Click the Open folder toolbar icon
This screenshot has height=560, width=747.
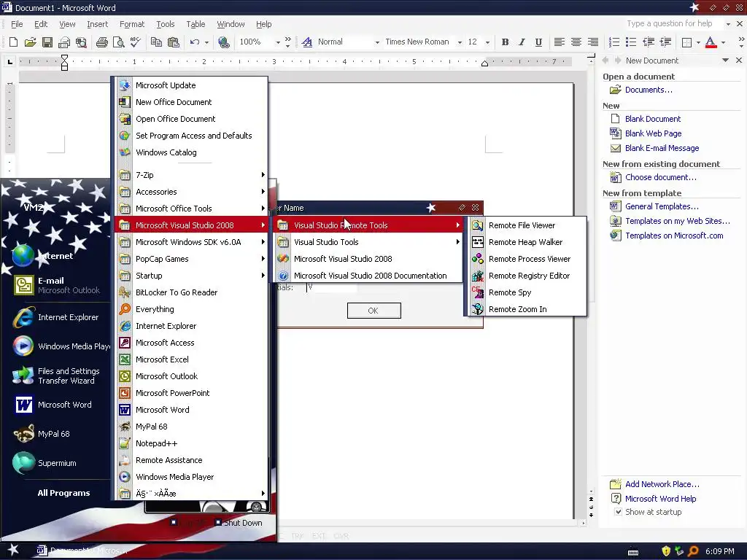[x=30, y=42]
